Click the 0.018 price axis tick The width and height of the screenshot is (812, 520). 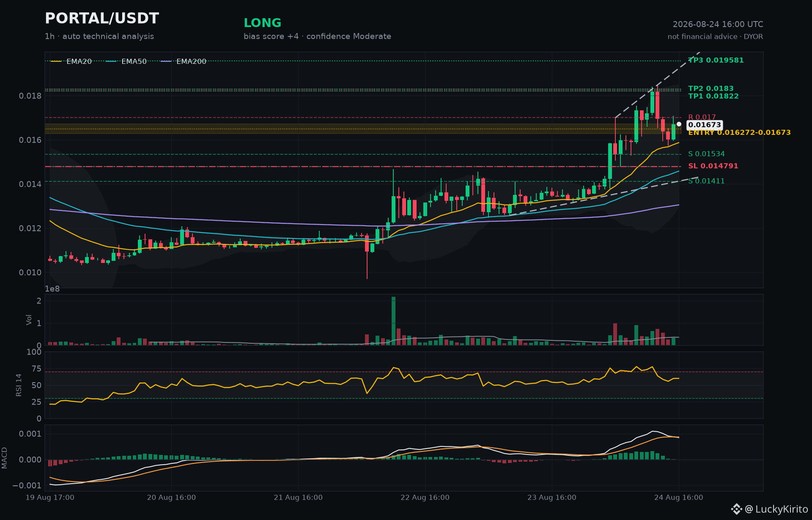pos(30,96)
